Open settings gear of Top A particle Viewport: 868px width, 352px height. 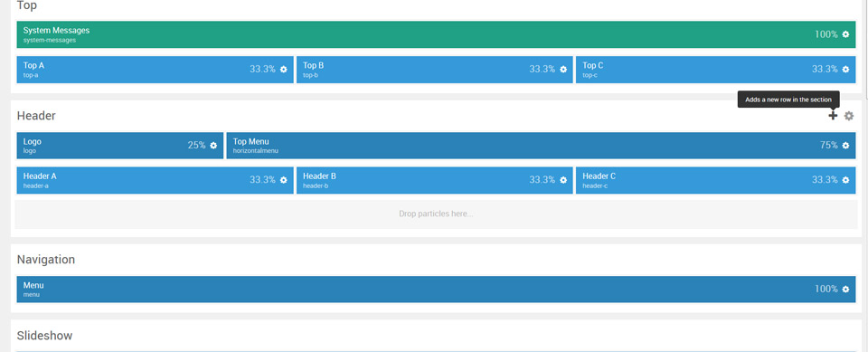coord(283,70)
